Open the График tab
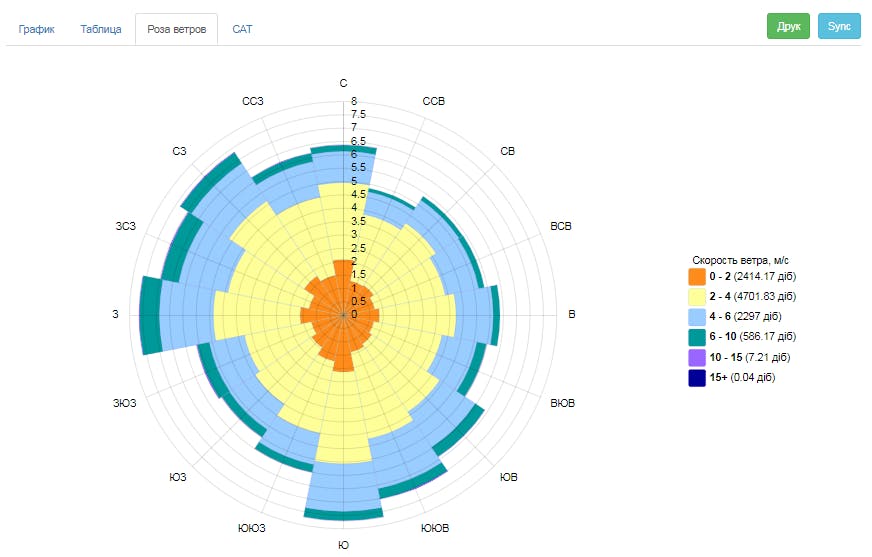The height and width of the screenshot is (557, 872). pos(37,29)
